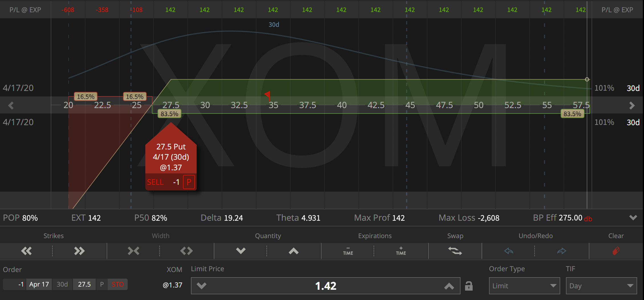Click the 30d label above the chart curve
644x300 pixels.
[274, 25]
